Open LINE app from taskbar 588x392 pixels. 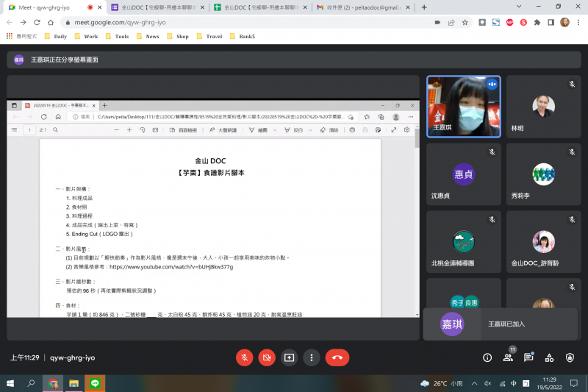pos(94,383)
